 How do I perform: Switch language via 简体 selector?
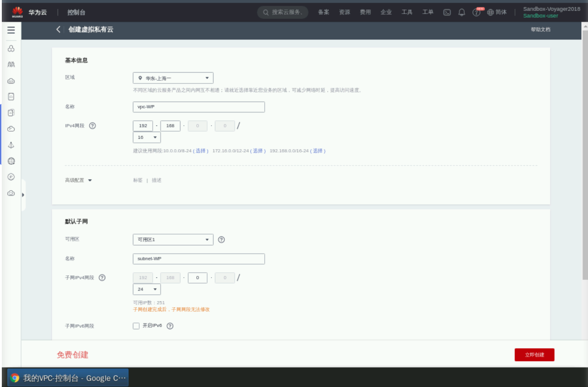[x=497, y=12]
